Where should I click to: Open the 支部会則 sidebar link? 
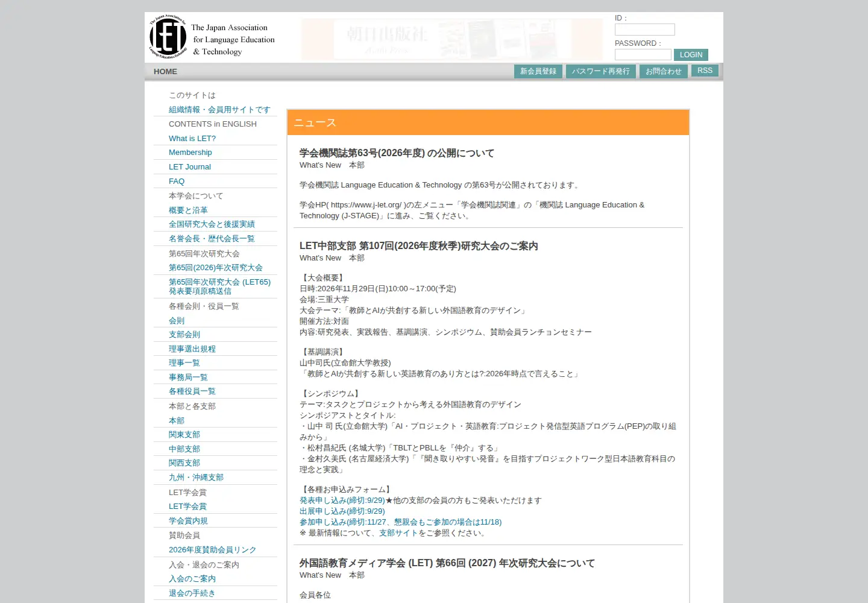pos(184,335)
